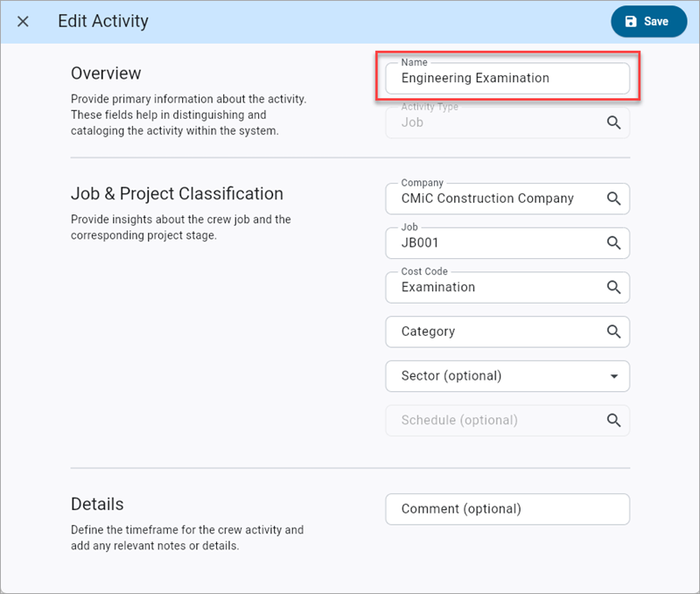This screenshot has width=700, height=594.
Task: Open the Schedule lookup search icon
Action: point(615,420)
